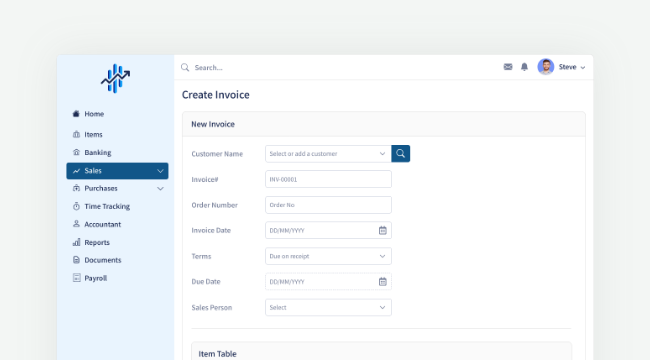Screen dimensions: 650x360
Task: Open the Due Date calendar icon
Action: point(383,282)
